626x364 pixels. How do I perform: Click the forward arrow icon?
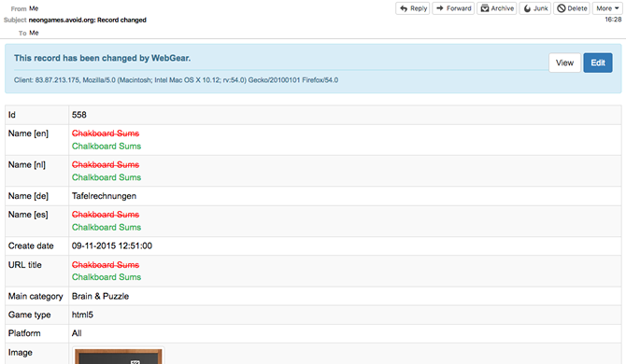(x=439, y=8)
